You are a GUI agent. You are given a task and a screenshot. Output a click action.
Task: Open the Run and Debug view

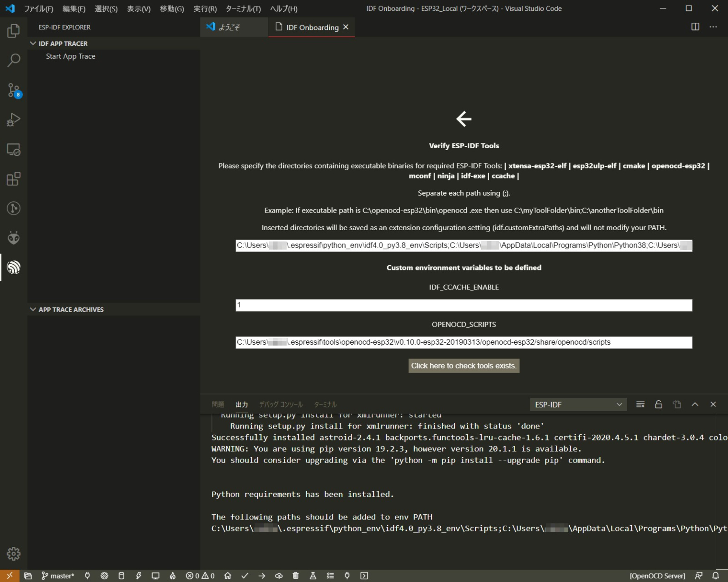pos(13,119)
